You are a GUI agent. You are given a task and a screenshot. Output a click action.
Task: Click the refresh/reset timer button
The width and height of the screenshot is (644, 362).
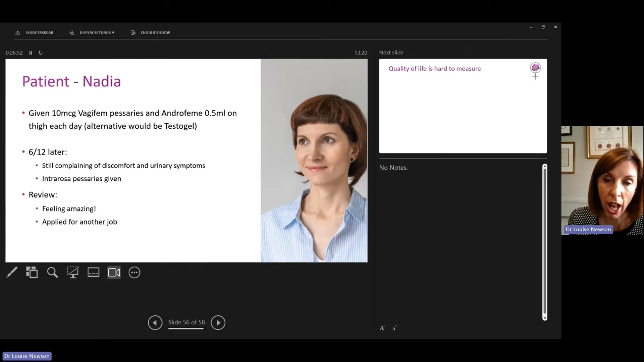tap(40, 53)
